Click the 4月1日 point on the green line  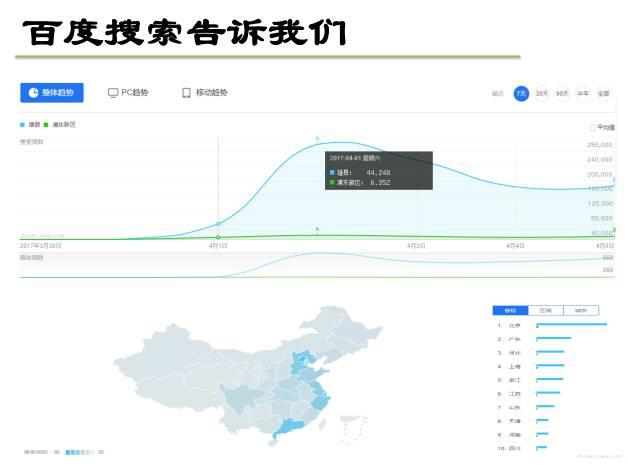click(218, 238)
